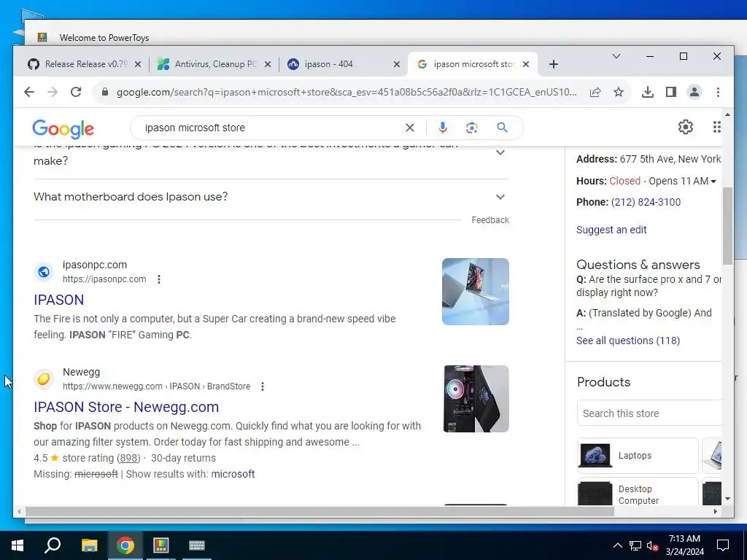The height and width of the screenshot is (560, 747).
Task: Show hidden system tray icons
Action: coord(617,545)
